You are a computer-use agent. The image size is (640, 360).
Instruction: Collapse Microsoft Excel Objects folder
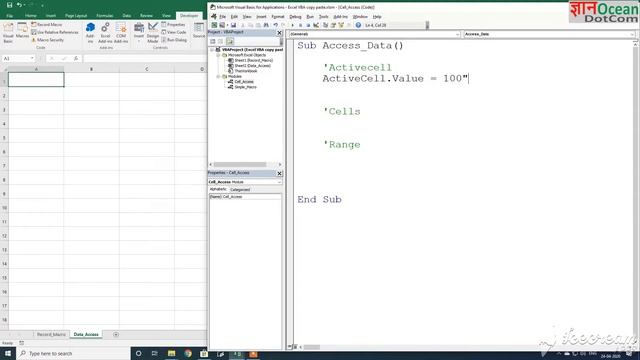click(218, 55)
